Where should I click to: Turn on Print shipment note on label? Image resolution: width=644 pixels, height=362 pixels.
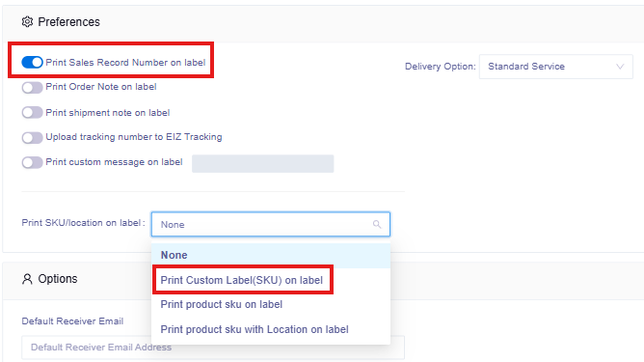32,112
